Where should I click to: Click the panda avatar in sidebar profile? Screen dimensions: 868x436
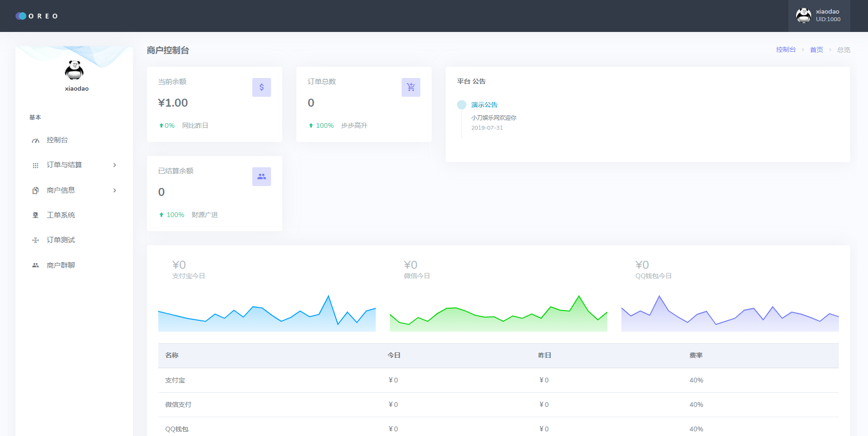pyautogui.click(x=74, y=70)
